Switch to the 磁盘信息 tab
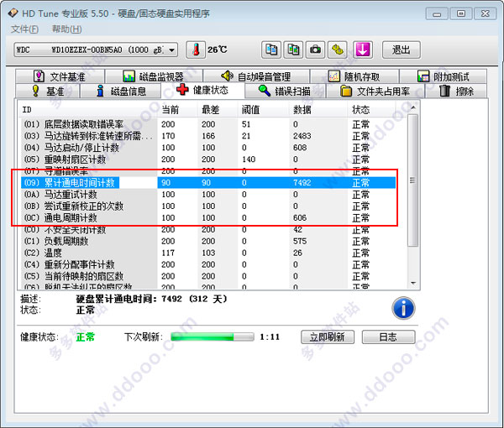Screen dimensions: 504x428 click(120, 91)
